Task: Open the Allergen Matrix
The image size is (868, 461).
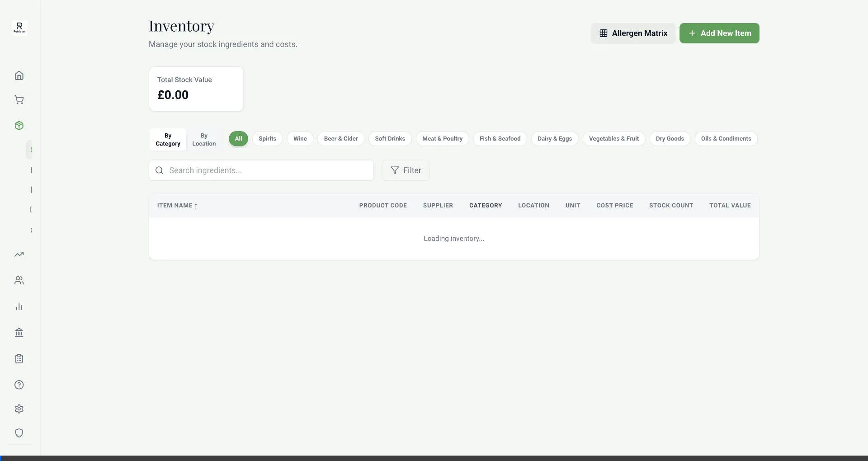Action: (632, 33)
